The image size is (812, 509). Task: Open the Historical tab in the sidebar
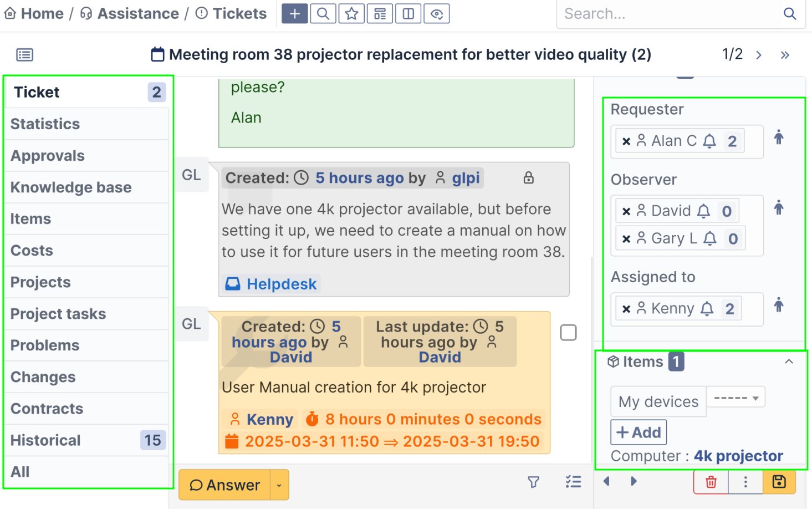click(45, 440)
